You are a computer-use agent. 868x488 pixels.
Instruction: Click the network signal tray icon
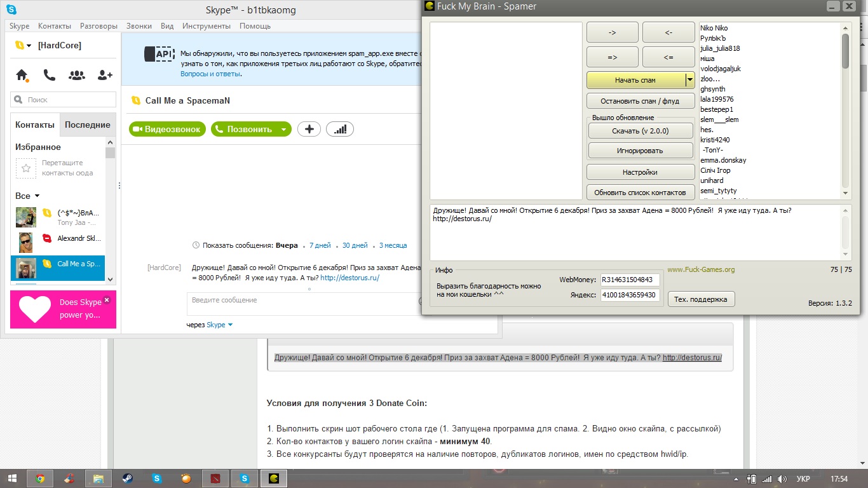tap(767, 478)
